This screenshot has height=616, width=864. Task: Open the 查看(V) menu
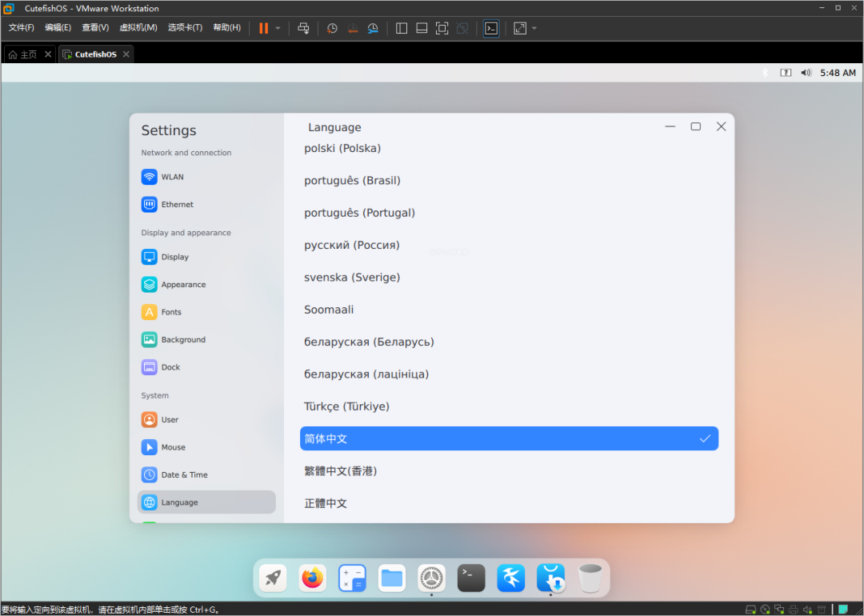tap(95, 27)
